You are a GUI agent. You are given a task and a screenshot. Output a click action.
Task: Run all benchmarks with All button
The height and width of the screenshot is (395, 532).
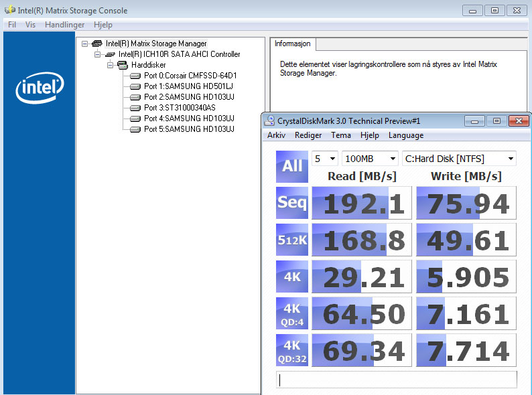292,167
